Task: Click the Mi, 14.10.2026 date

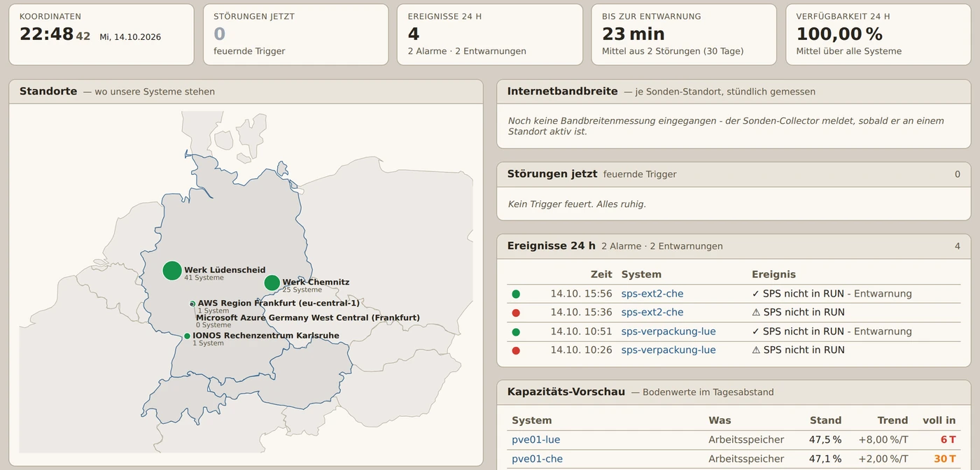Action: 130,37
